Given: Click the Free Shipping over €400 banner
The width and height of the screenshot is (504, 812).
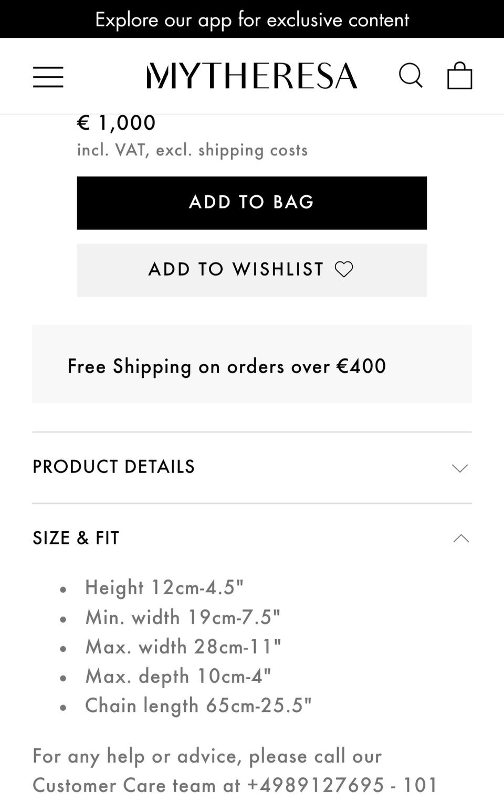Looking at the screenshot, I should click(227, 366).
